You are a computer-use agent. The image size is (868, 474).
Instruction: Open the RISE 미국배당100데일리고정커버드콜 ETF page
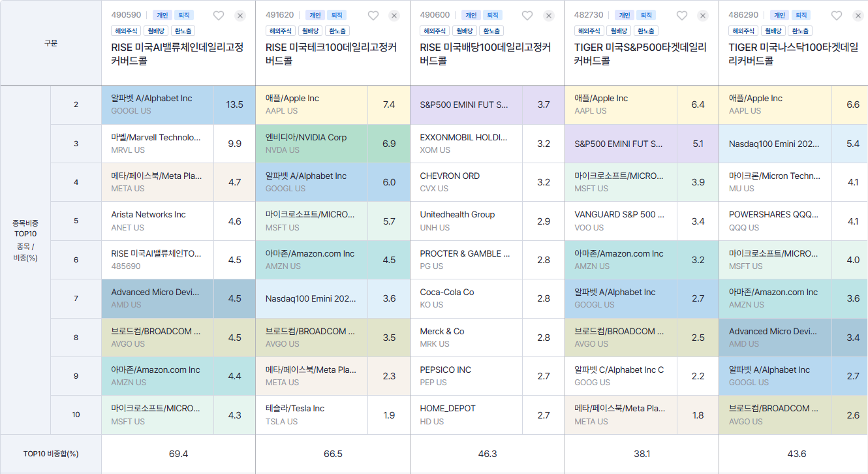click(x=486, y=54)
